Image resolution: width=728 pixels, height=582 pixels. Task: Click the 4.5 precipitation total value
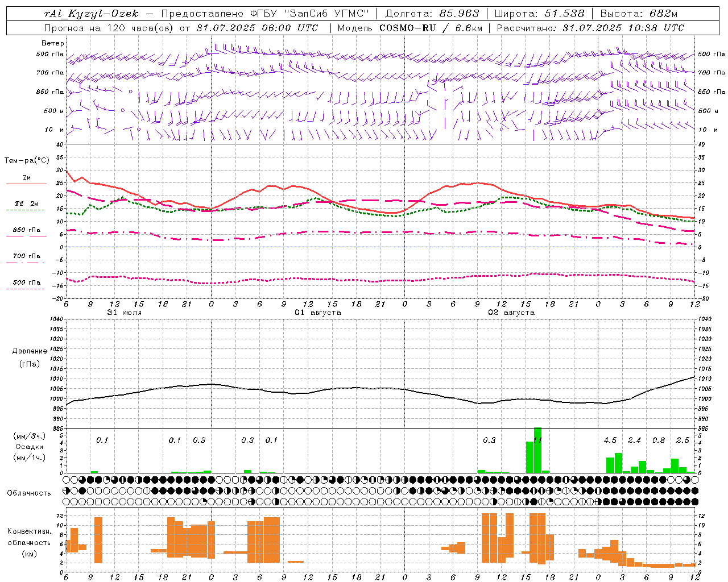point(610,440)
